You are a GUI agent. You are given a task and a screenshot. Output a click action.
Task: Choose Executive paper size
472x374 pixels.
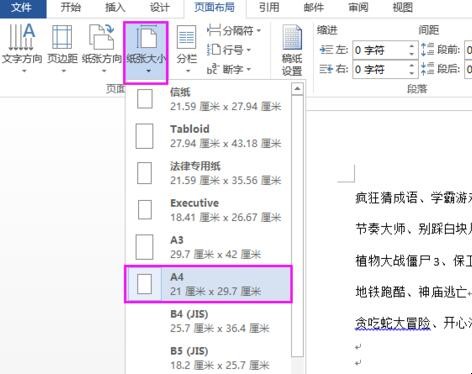coord(208,210)
